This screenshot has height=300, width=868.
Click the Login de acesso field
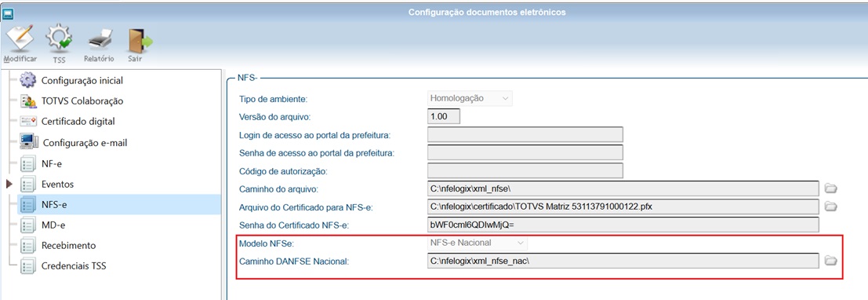(525, 134)
